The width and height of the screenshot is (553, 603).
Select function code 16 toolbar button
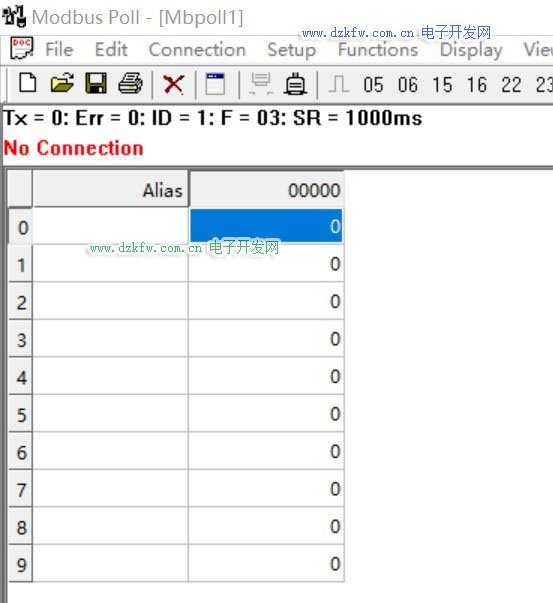coord(477,85)
